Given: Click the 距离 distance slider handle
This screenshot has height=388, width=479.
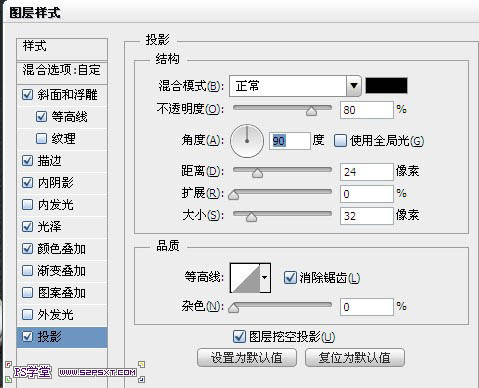Looking at the screenshot, I should (257, 173).
